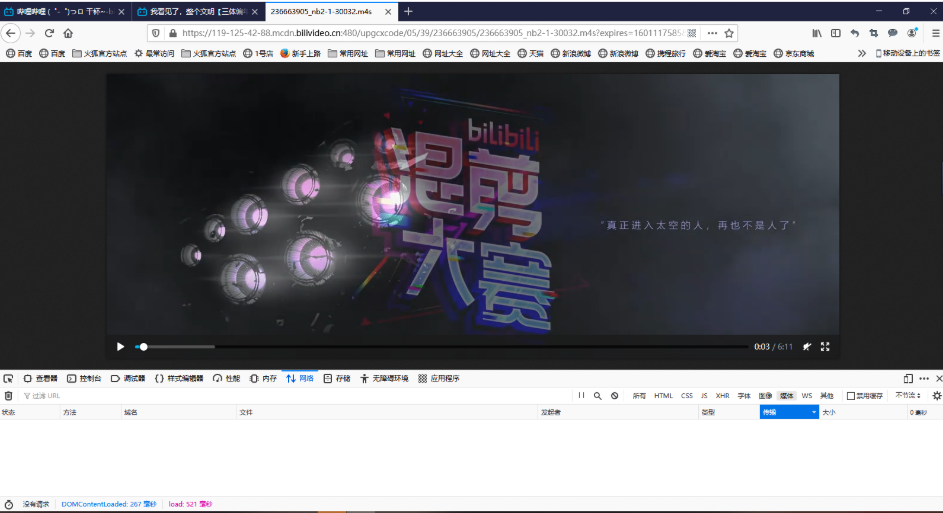Toggle the sidebar icon in toolbar

[835, 33]
